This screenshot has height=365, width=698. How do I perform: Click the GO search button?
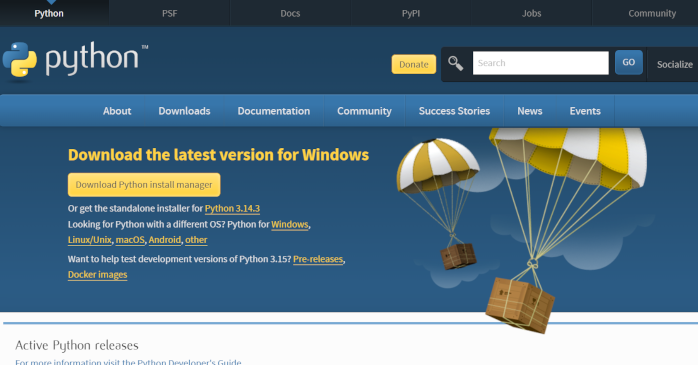tap(629, 62)
